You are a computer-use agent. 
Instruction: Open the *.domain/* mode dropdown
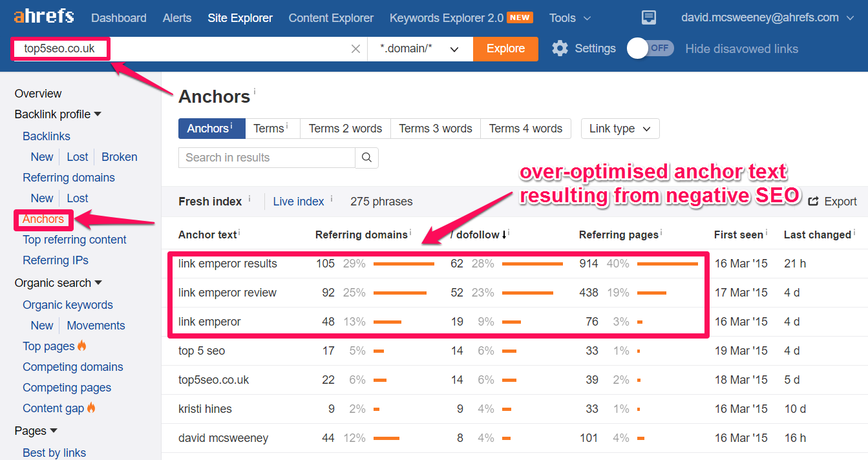click(x=420, y=49)
